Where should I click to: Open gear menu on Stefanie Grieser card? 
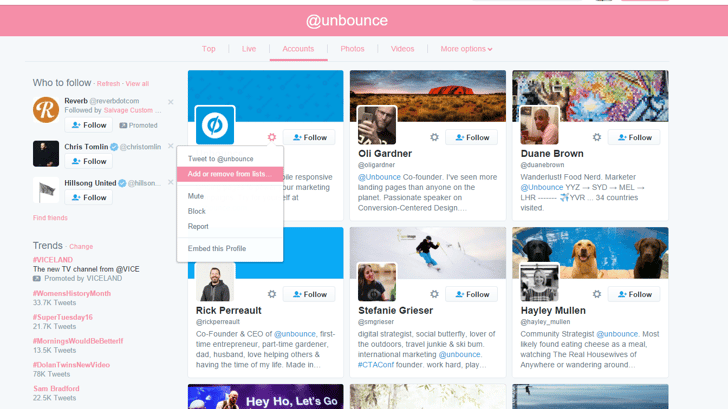434,294
